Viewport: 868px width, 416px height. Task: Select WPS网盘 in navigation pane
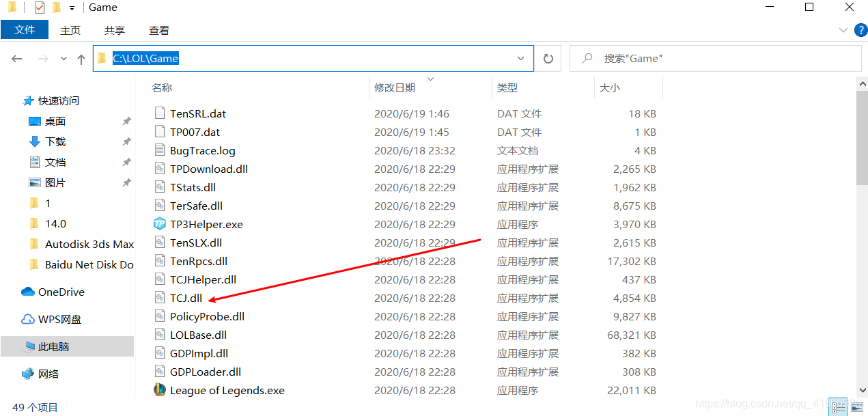[x=60, y=319]
